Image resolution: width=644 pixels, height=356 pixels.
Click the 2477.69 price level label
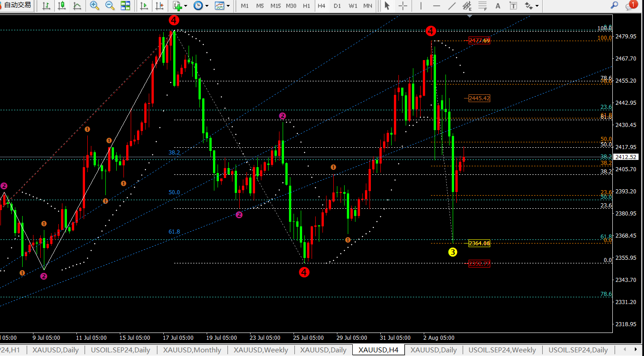(479, 41)
